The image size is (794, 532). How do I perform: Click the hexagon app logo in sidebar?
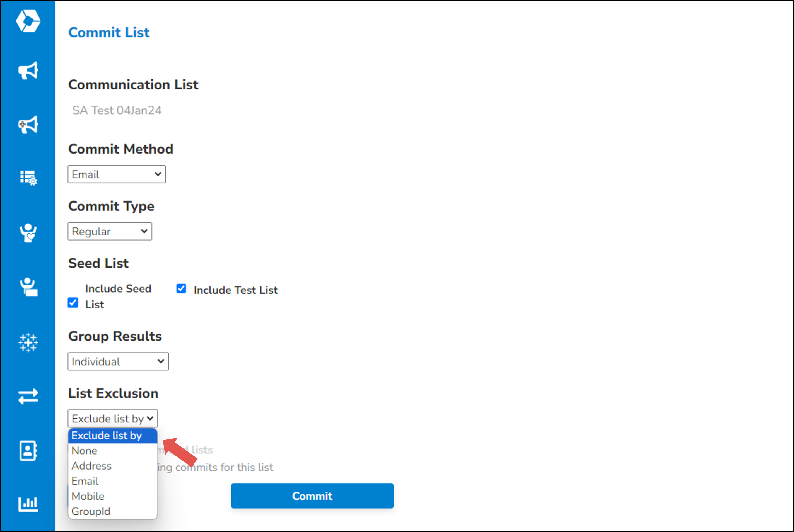[x=28, y=21]
